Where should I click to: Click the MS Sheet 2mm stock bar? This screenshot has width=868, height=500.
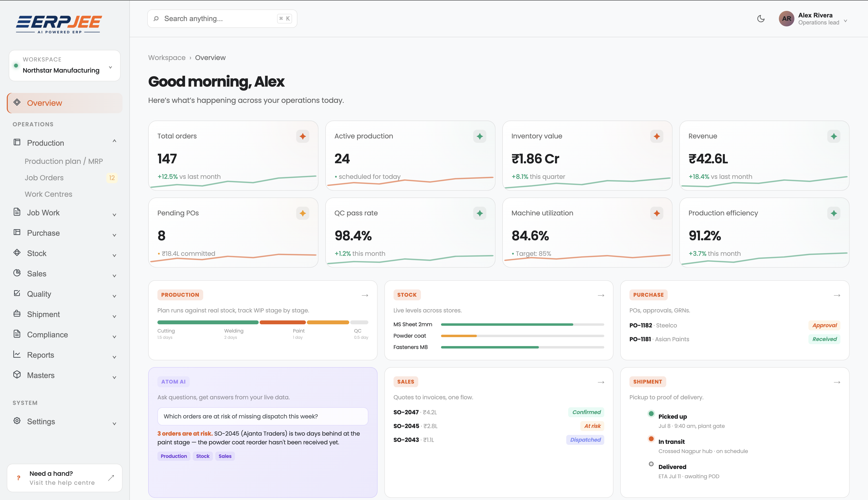522,324
